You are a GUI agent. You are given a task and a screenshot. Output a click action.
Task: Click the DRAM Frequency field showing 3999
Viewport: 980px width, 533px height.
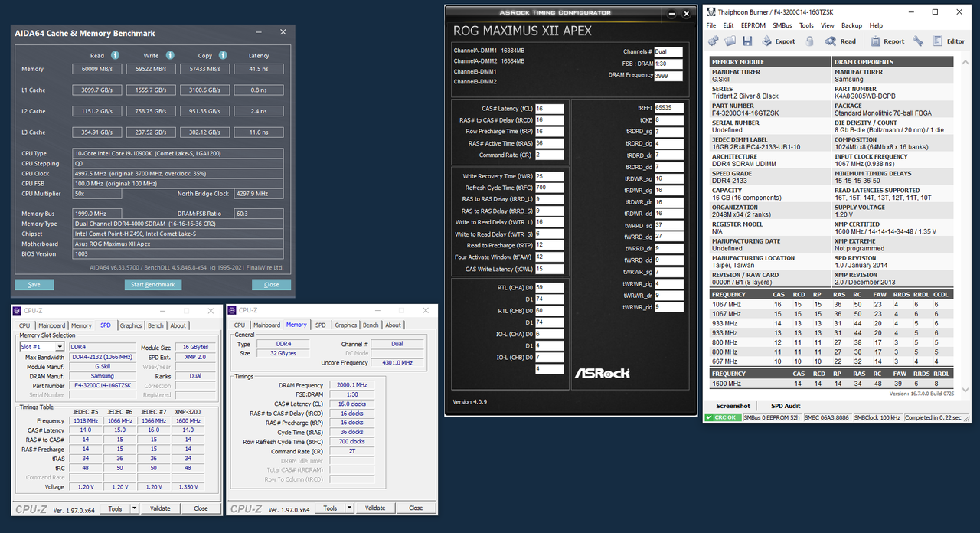pos(668,75)
